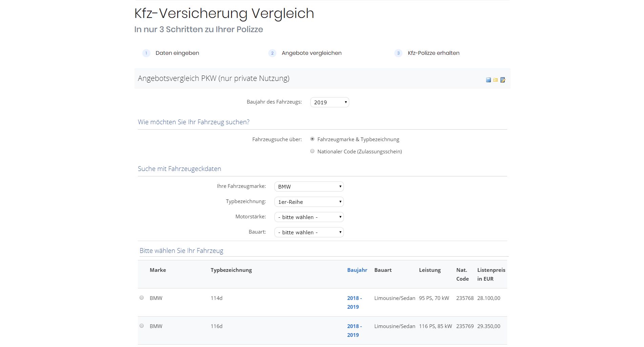The width and height of the screenshot is (644, 347).
Task: Click BMW in the 114d row
Action: (156, 298)
